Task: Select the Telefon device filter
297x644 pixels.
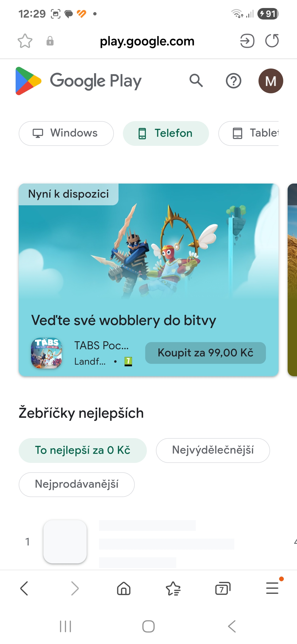Action: click(166, 133)
